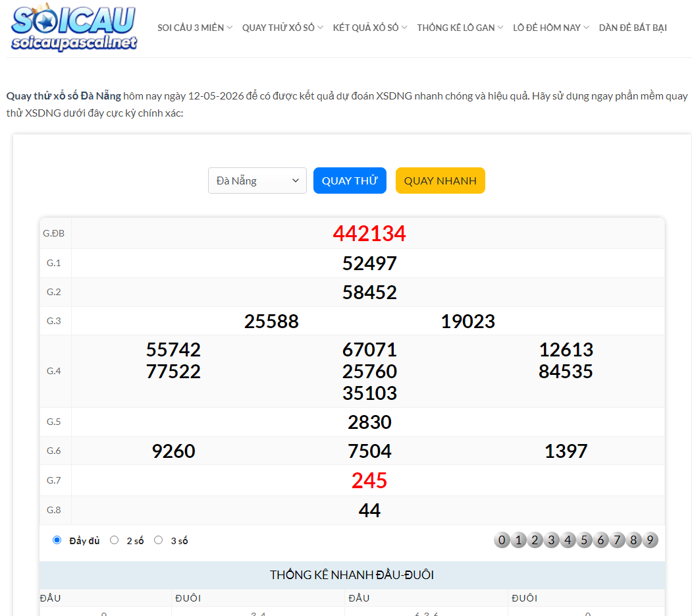Screen dimensions: 692x616
Task: Click the G.4 result 67071
Action: (x=370, y=350)
